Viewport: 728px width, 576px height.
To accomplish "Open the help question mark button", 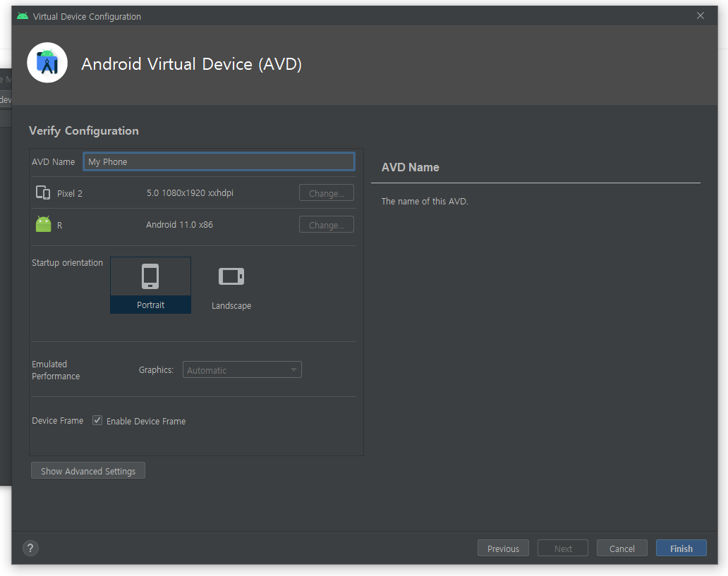I will (x=30, y=548).
